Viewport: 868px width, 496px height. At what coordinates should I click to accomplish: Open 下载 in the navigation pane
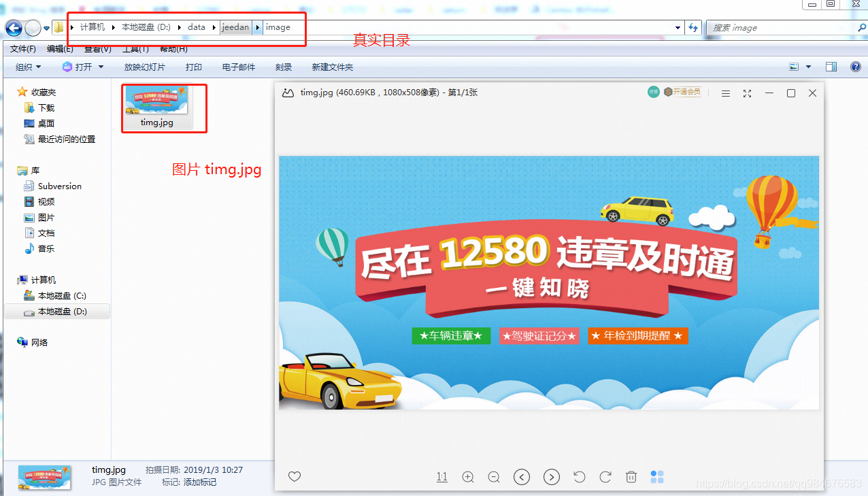[x=46, y=108]
